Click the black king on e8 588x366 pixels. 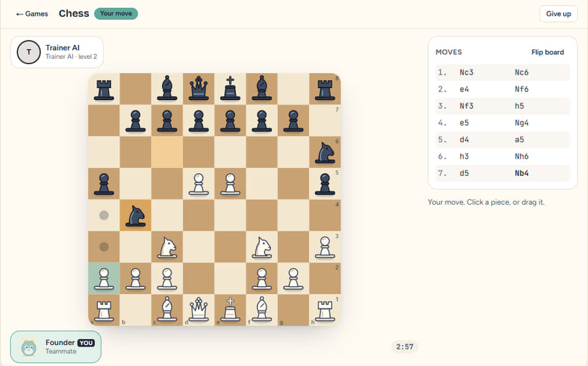(x=230, y=90)
